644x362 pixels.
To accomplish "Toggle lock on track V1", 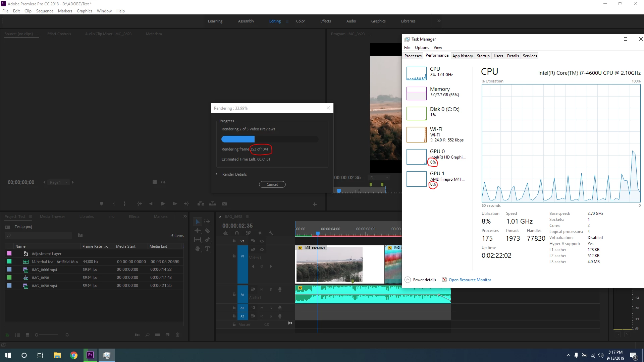I will point(234,256).
